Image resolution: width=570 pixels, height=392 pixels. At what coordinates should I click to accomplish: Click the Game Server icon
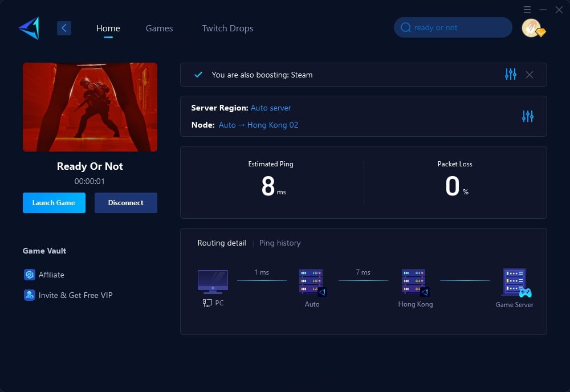516,283
